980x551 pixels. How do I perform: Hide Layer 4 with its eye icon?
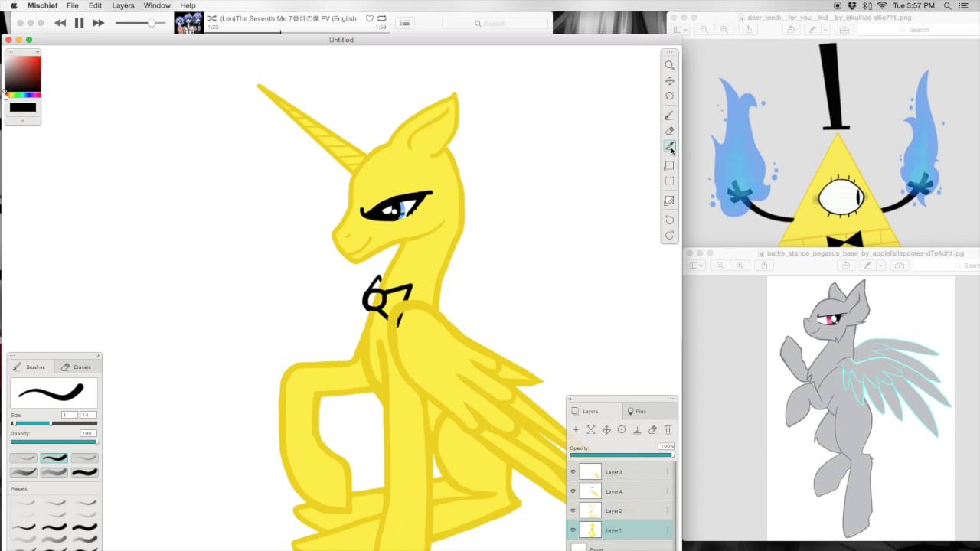pos(573,491)
